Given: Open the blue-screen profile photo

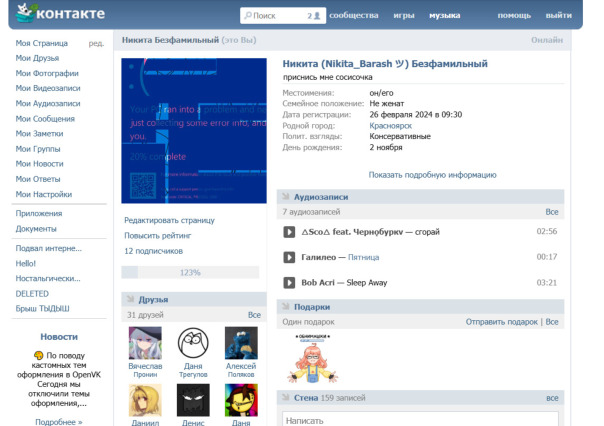Looking at the screenshot, I should [194, 131].
